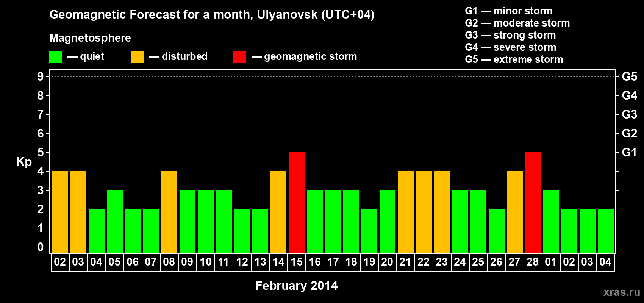Click the orange bar above 22
The height and width of the screenshot is (303, 644).
tap(424, 212)
